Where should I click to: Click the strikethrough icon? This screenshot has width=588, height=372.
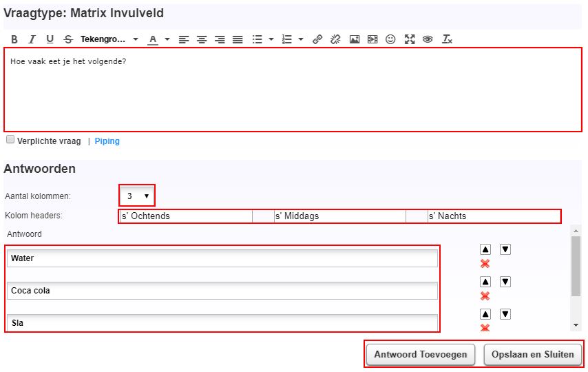point(67,39)
